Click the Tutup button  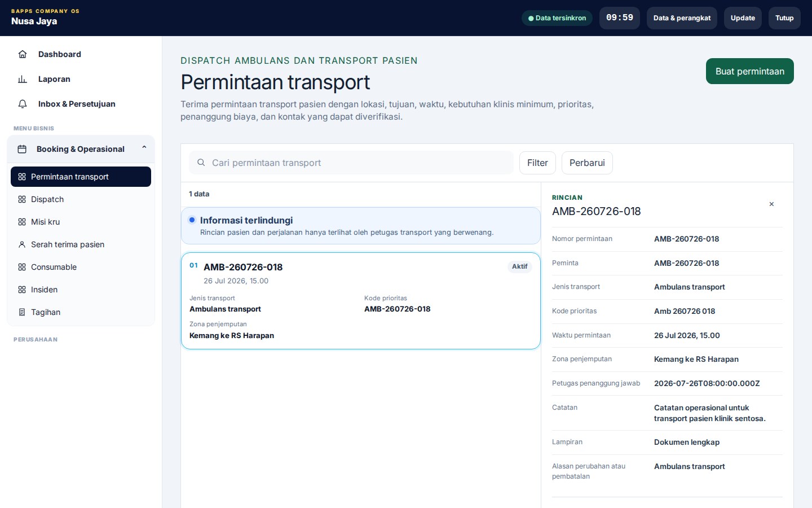point(784,18)
